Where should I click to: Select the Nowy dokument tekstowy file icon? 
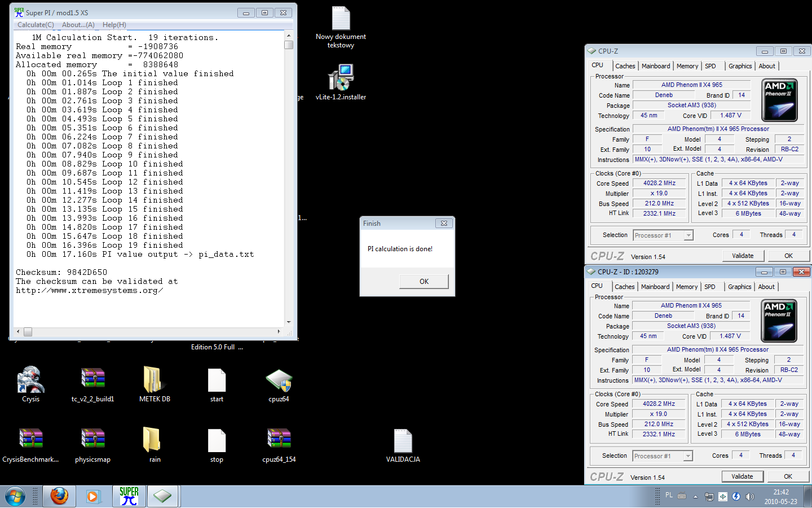click(x=341, y=18)
